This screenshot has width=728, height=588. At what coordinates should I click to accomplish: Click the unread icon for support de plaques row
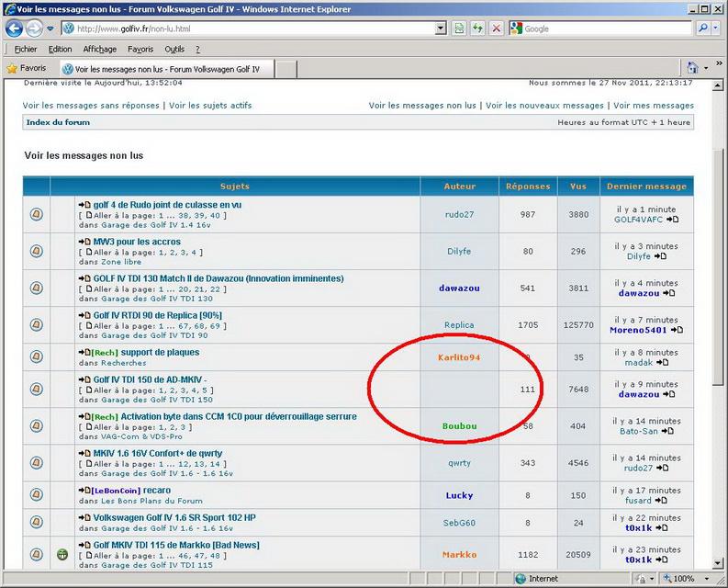37,356
